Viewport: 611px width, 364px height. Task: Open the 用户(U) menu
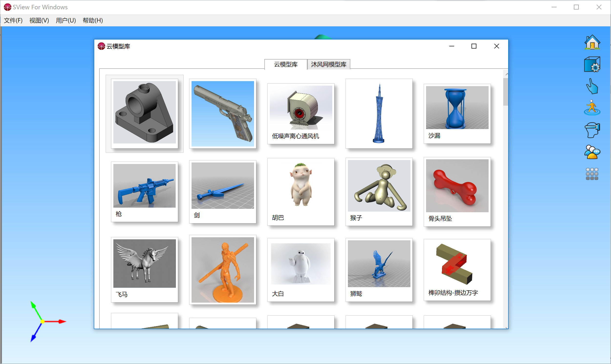click(x=66, y=20)
